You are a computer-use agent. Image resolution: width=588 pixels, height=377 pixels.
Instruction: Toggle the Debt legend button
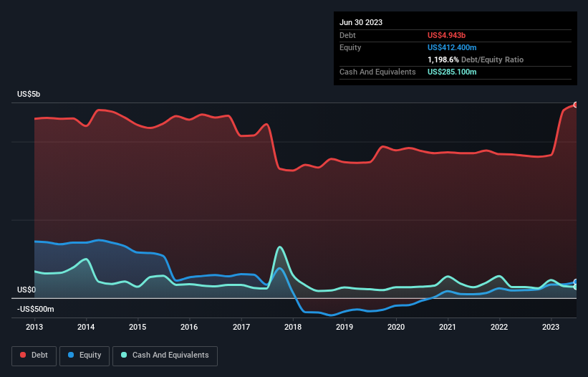[x=34, y=355]
